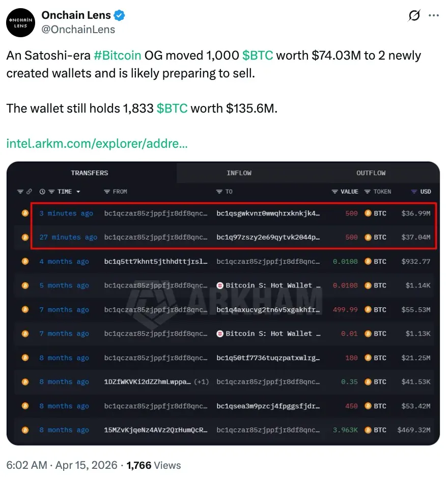Toggle the TO column filter
This screenshot has height=478, width=448.
(x=219, y=192)
